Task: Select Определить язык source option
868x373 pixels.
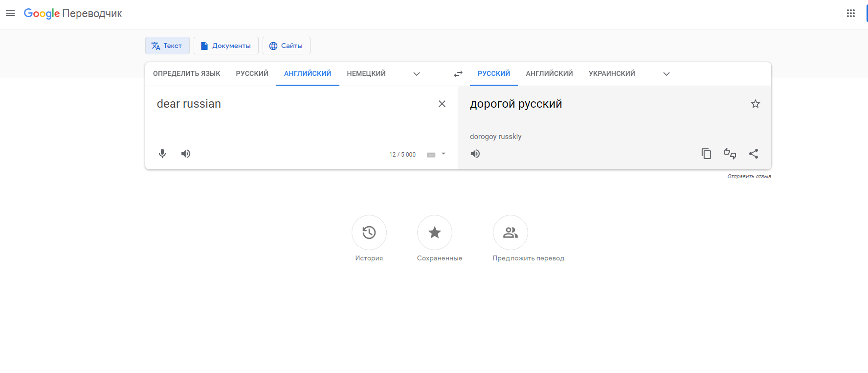Action: coord(187,73)
